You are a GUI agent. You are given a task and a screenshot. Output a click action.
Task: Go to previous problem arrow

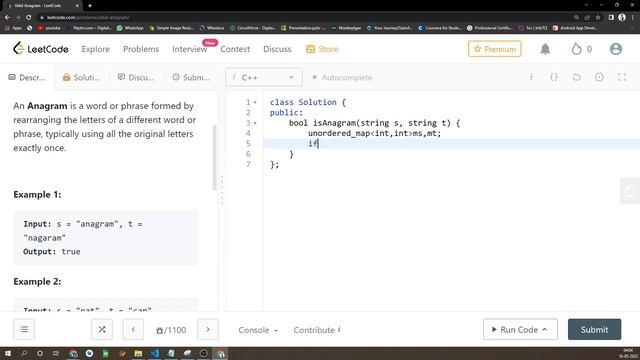click(133, 329)
